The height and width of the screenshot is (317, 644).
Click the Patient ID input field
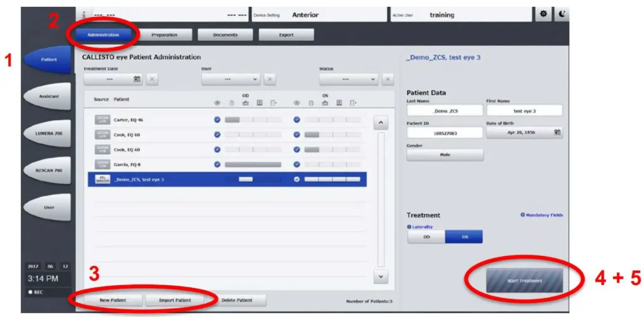pyautogui.click(x=445, y=132)
